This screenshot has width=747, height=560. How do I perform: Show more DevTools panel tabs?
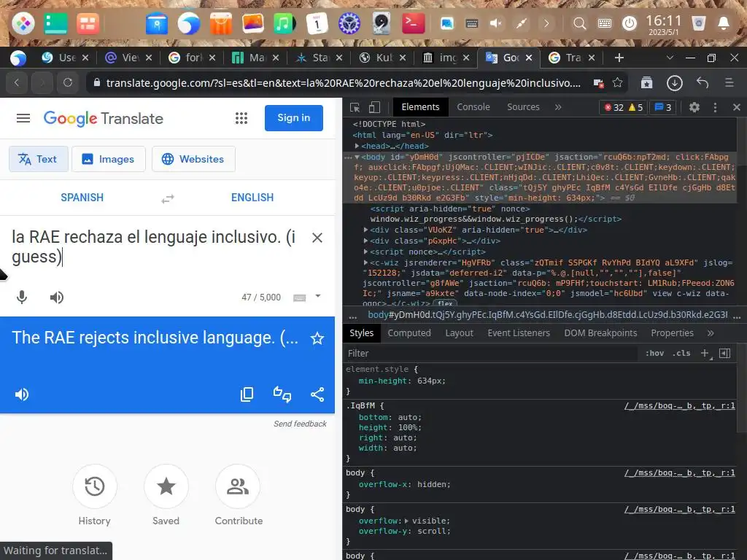tap(558, 107)
